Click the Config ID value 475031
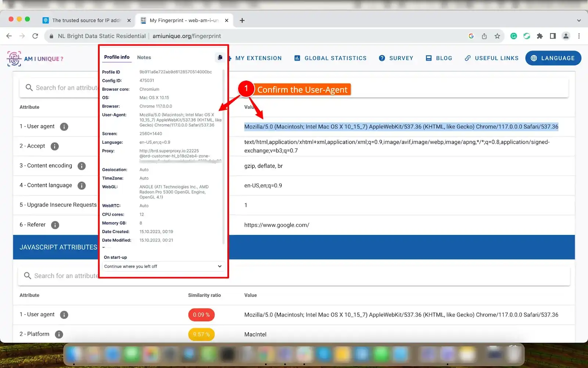The width and height of the screenshot is (588, 368). pos(147,80)
